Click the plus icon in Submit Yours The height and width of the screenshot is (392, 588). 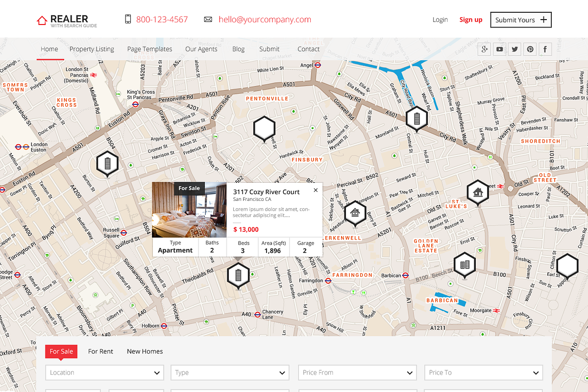543,20
